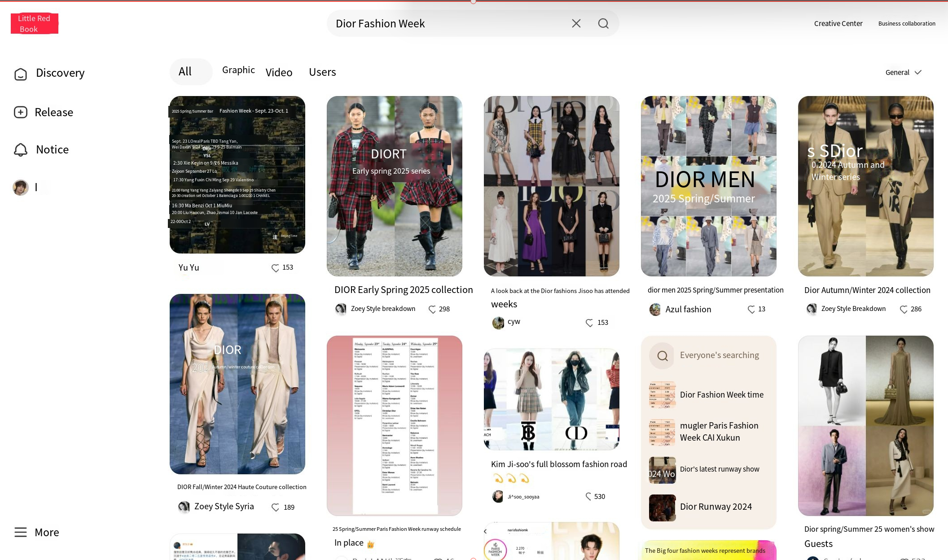
Task: Switch to the Video tab
Action: pos(279,72)
